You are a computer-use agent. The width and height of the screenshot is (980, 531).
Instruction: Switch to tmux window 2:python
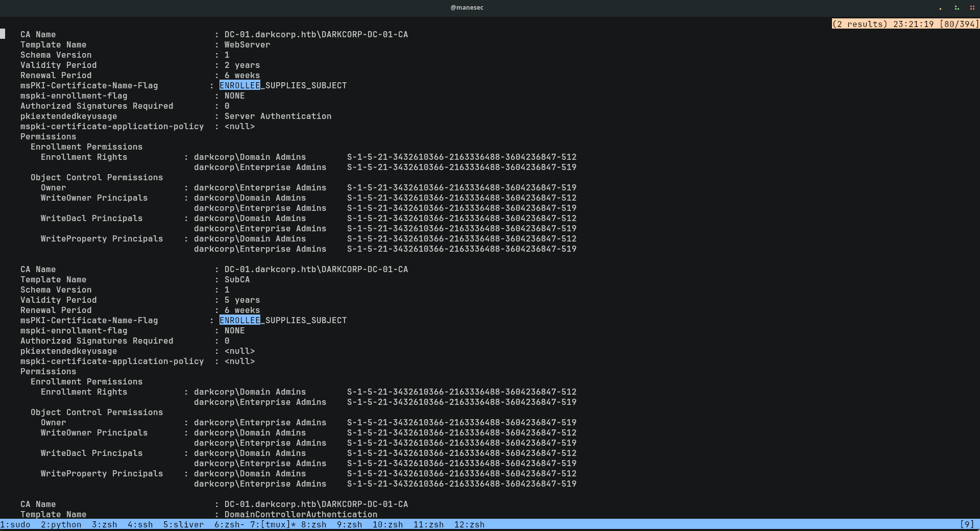pyautogui.click(x=61, y=524)
